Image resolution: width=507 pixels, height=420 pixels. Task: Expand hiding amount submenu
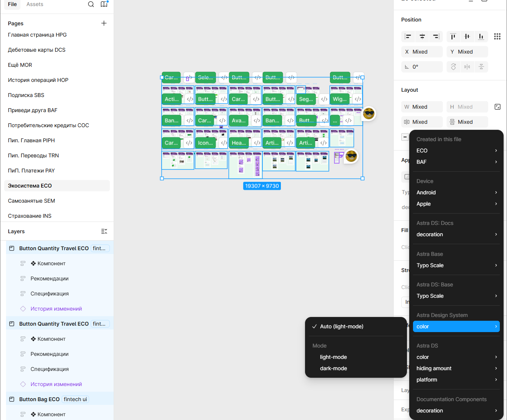[x=456, y=368]
